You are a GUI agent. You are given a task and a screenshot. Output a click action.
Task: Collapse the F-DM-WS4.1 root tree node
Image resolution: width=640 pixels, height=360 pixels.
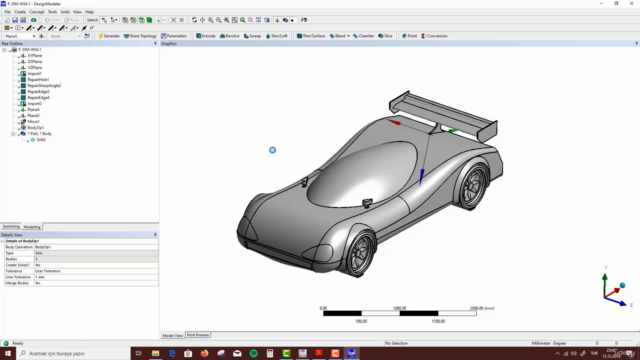(4, 50)
